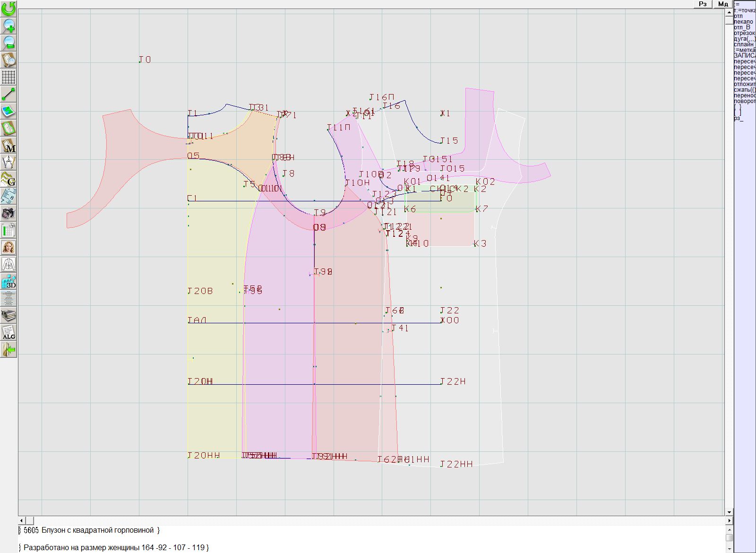The height and width of the screenshot is (553, 756).
Task: Open the ALG algorithm document icon
Action: [9, 332]
